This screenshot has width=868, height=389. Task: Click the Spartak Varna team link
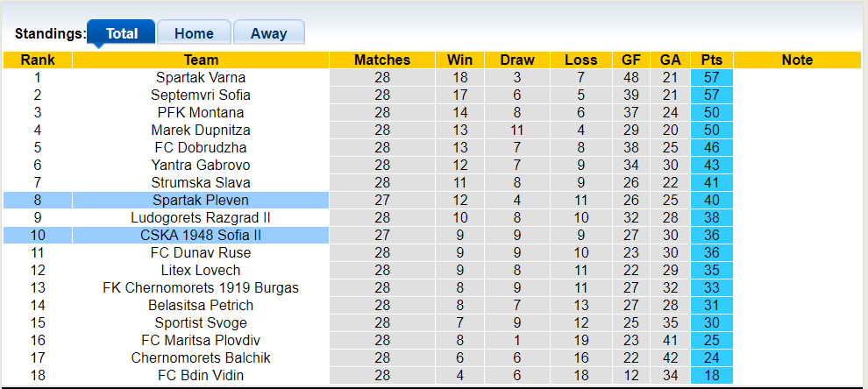click(201, 77)
